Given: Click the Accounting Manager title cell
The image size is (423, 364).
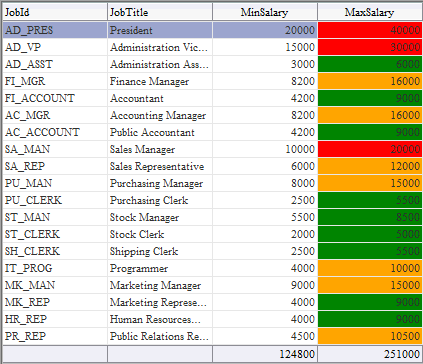Looking at the screenshot, I should point(160,115).
